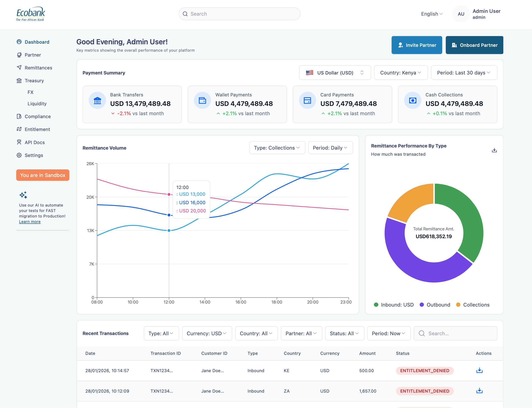
Task: Click the ENTITLEMENT_DENIED status for 500.00
Action: click(425, 371)
